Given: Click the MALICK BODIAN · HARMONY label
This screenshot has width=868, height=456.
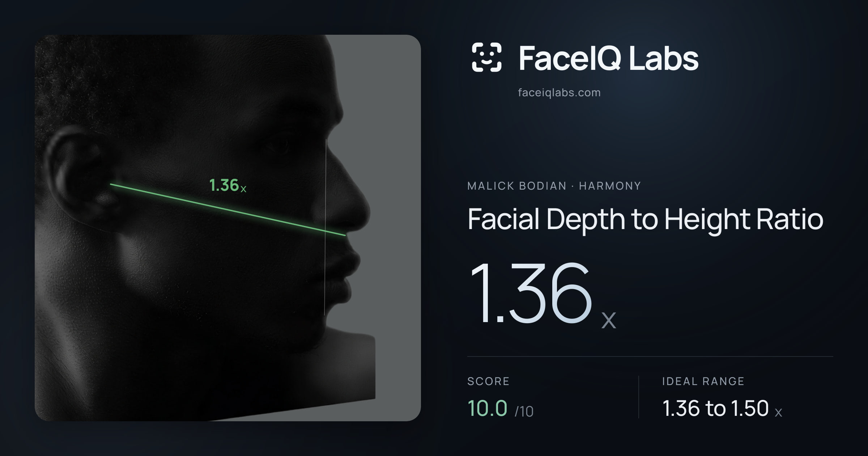Looking at the screenshot, I should tap(554, 186).
